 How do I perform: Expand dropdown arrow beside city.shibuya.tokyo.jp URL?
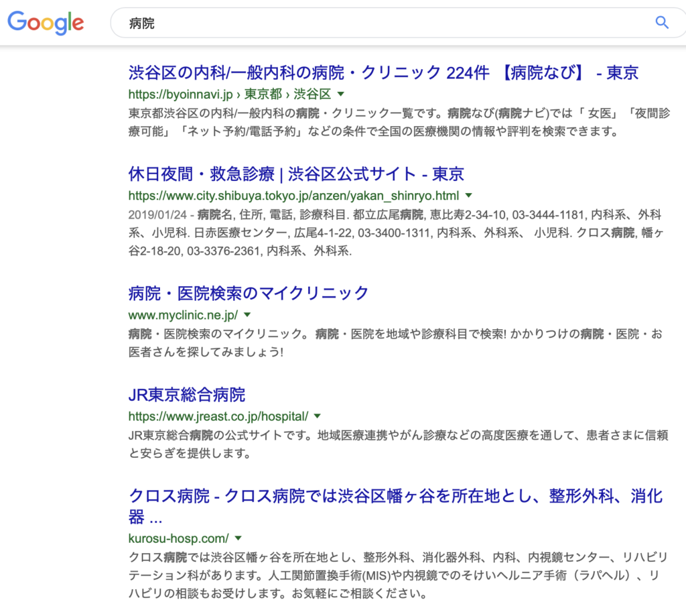[469, 196]
